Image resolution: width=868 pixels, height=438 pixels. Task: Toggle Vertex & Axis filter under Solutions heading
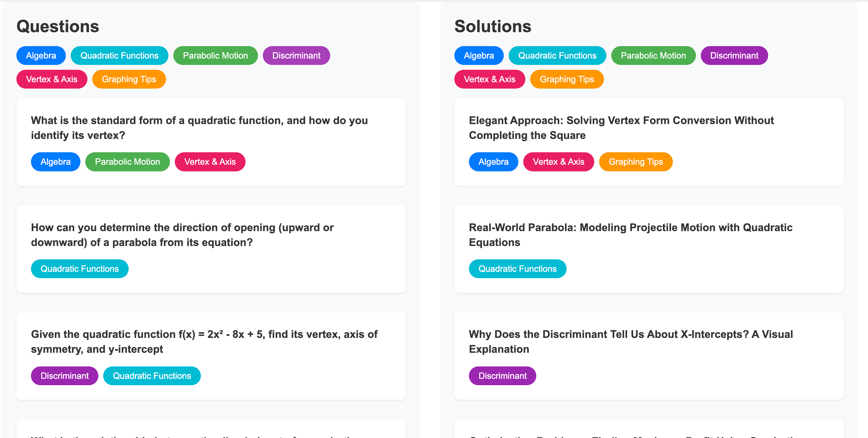click(489, 79)
